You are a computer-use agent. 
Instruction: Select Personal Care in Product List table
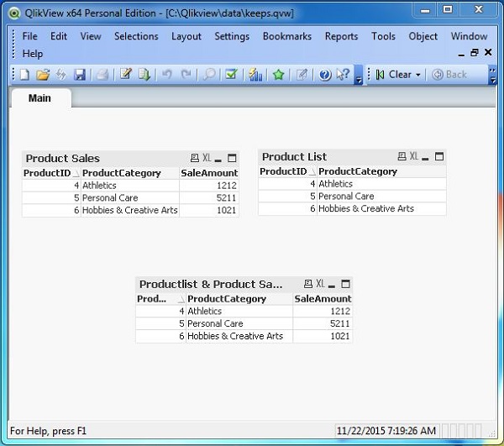[346, 197]
